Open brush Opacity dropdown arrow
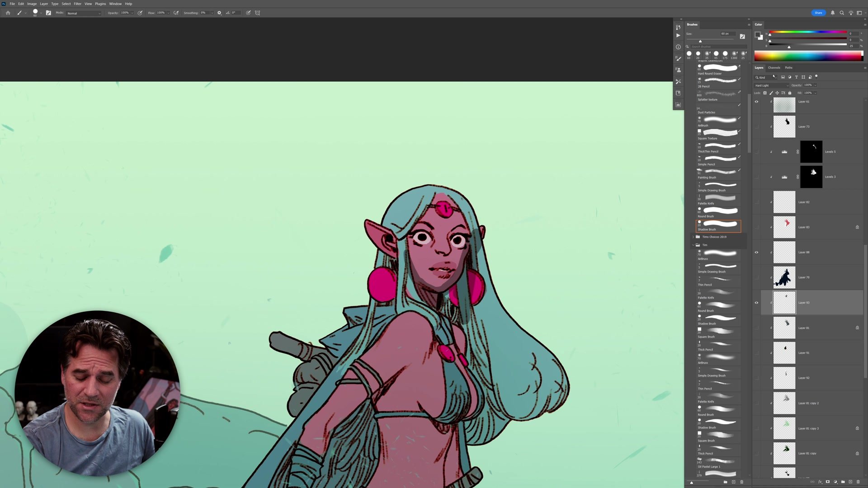The width and height of the screenshot is (868, 488). click(132, 13)
